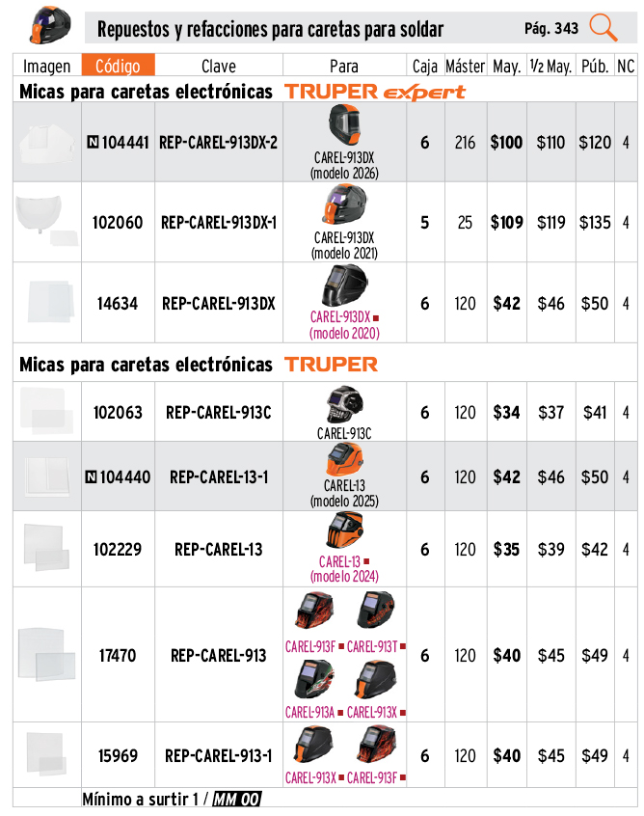The width and height of the screenshot is (644, 816).
Task: Click the green CAREL-913A helmet image
Action: [x=313, y=680]
